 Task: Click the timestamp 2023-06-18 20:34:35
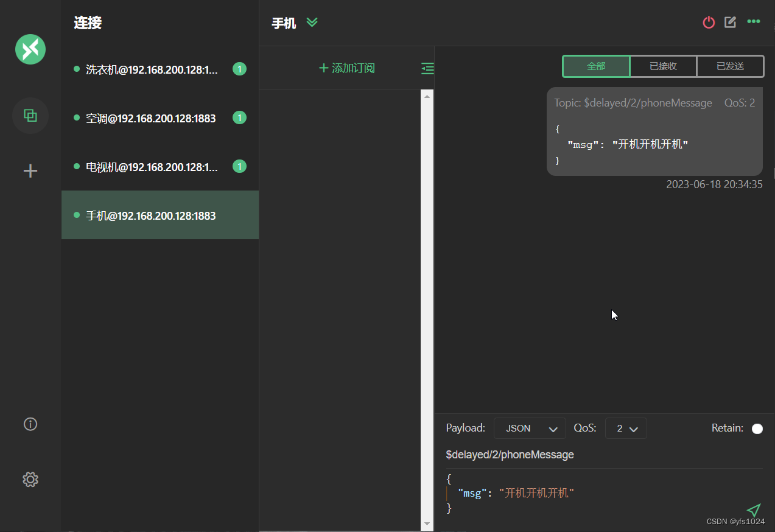coord(714,184)
